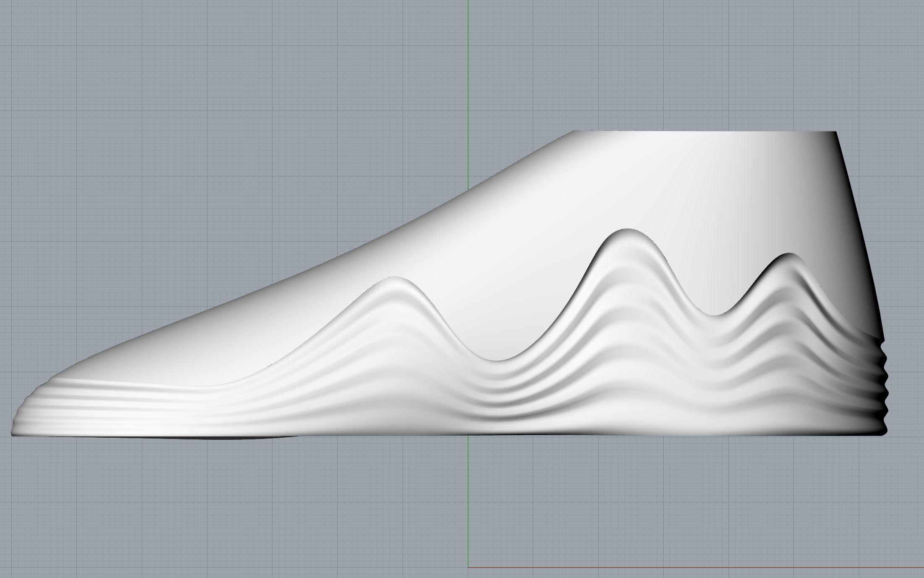Click the origin where the green and red axes meet
Viewport: 924px width, 578px height.
[x=469, y=567]
